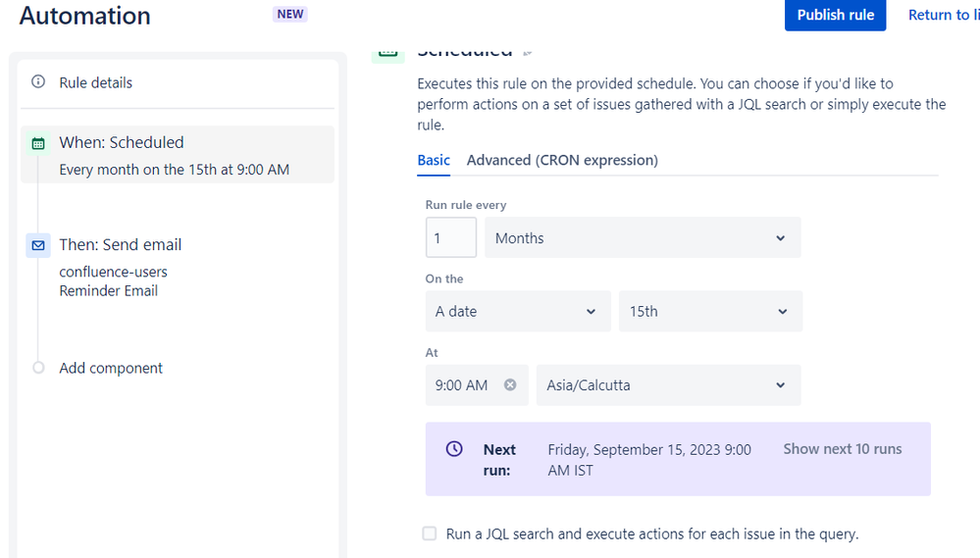This screenshot has height=558, width=980.
Task: Click the green calendar Scheduled trigger icon
Action: 38,143
